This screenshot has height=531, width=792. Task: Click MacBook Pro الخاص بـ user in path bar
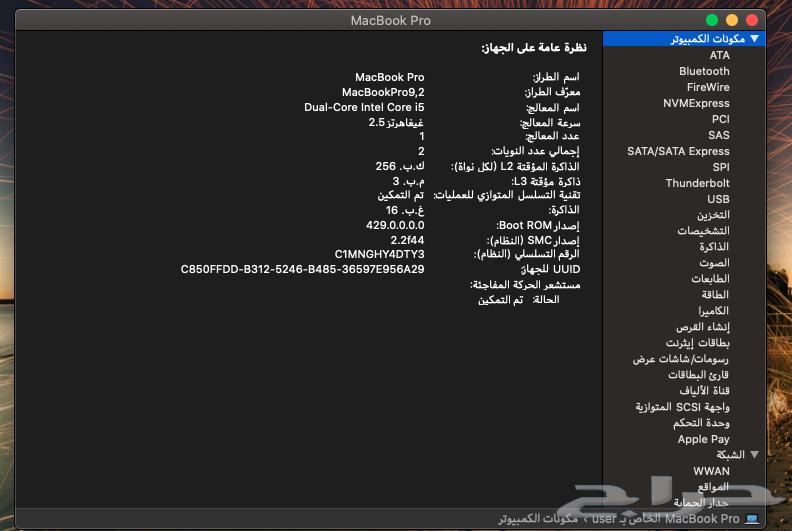click(x=666, y=519)
